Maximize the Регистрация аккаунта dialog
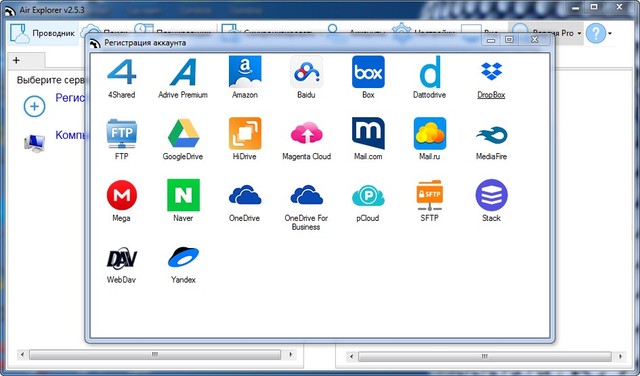 click(509, 40)
